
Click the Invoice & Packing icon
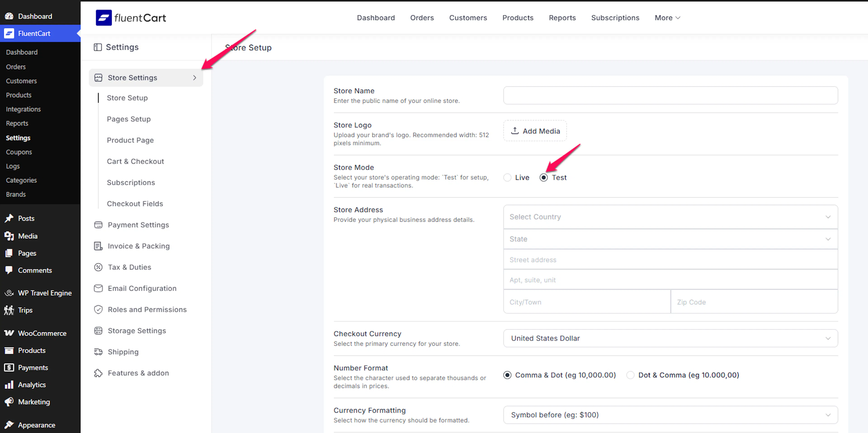(x=98, y=246)
